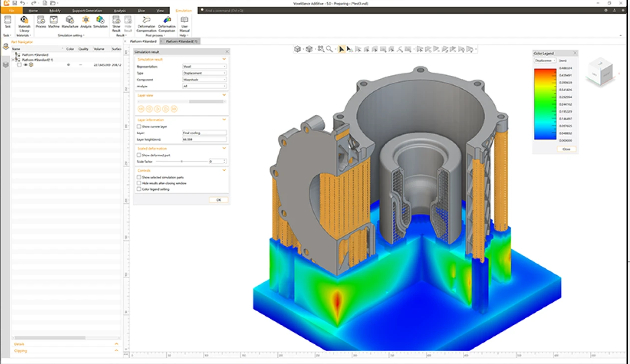The width and height of the screenshot is (630, 364).
Task: Switch to the Analysis ribbon tab
Action: coord(119,10)
